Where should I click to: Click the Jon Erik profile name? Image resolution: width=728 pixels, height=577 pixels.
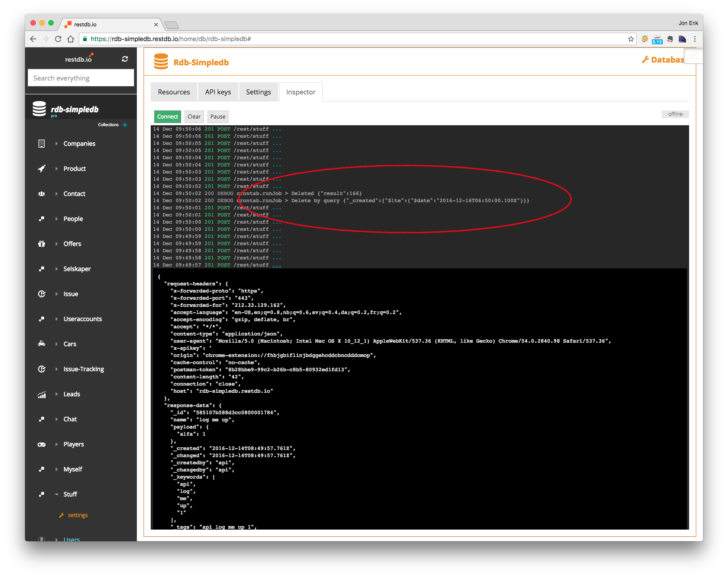(x=688, y=23)
